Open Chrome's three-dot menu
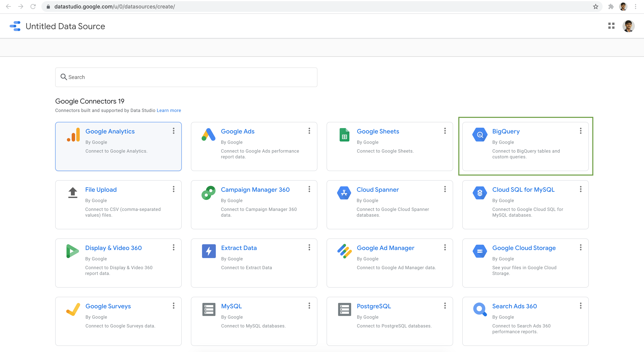 point(635,7)
